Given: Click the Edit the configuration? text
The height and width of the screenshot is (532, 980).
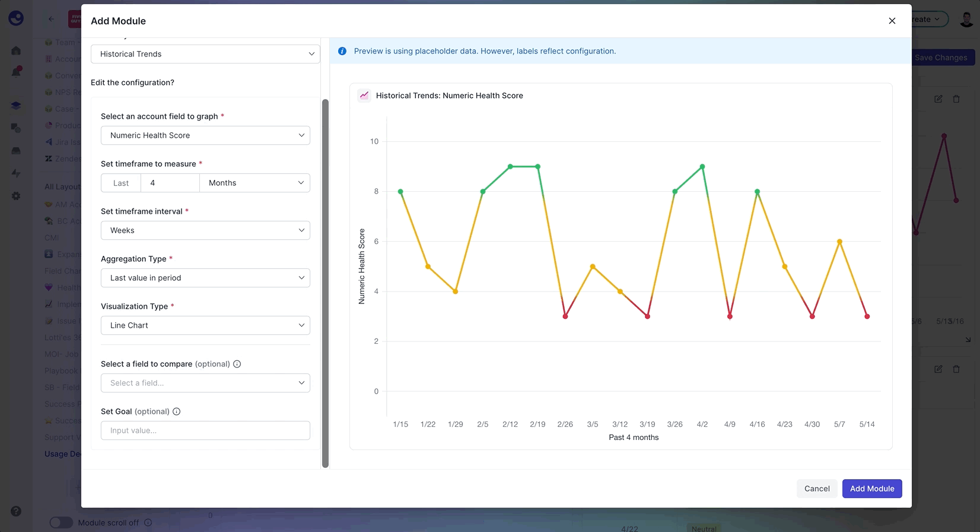Looking at the screenshot, I should [x=132, y=83].
